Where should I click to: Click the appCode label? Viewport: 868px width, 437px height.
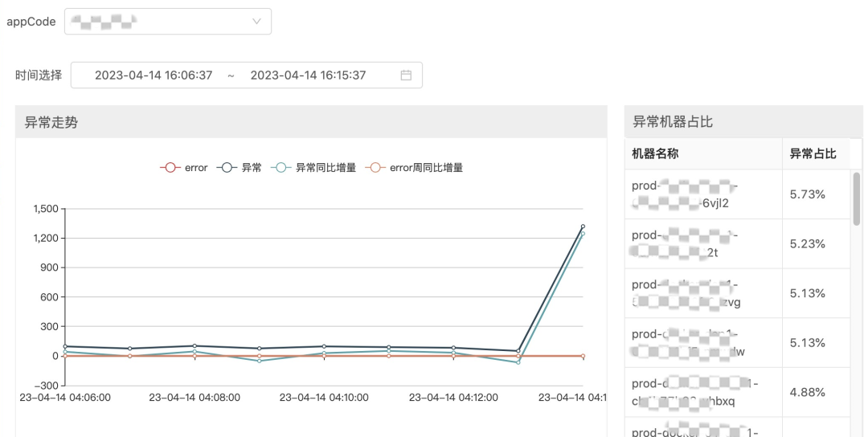31,22
